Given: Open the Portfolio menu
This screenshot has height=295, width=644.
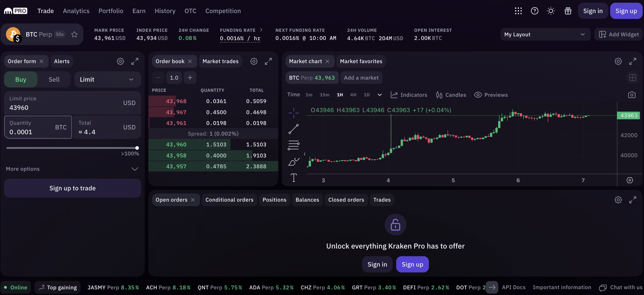Looking at the screenshot, I should tap(111, 11).
